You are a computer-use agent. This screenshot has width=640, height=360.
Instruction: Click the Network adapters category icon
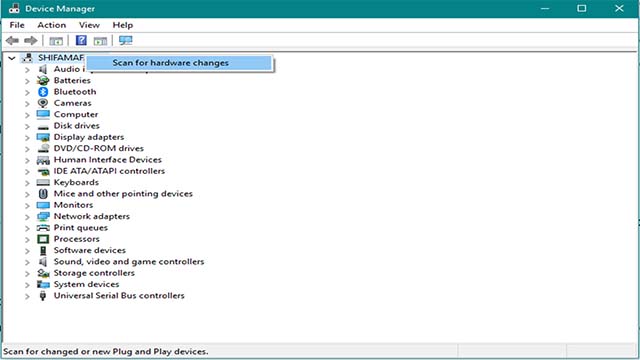point(43,216)
